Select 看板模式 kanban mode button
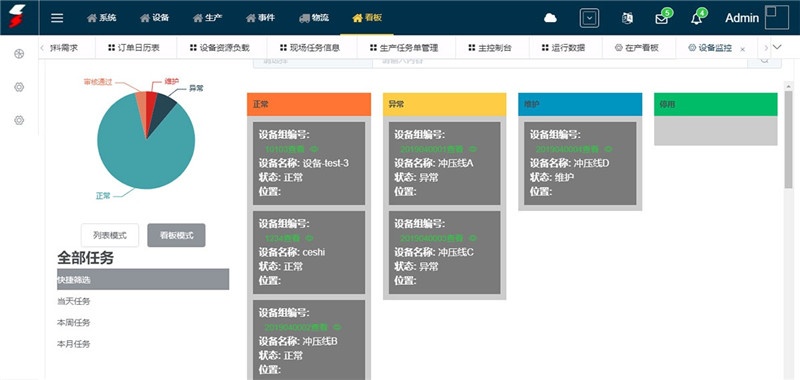Screen dimensions: 800x380 177,236
